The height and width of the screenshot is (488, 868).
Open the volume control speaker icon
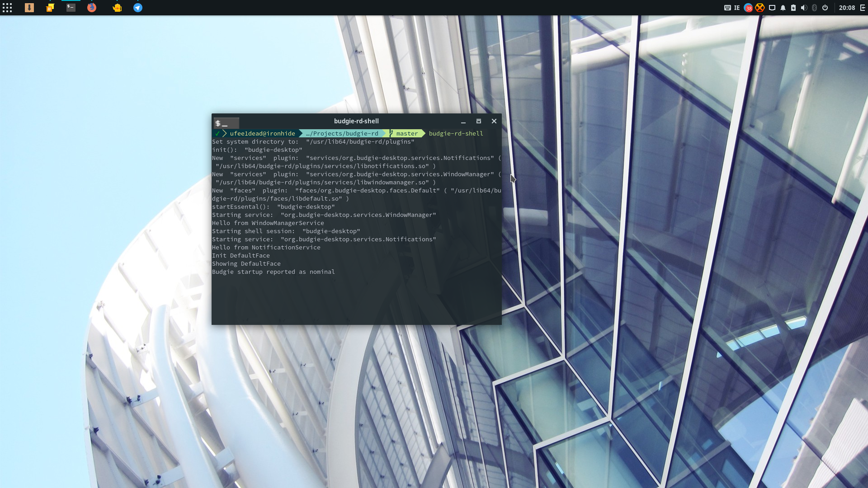click(x=804, y=8)
